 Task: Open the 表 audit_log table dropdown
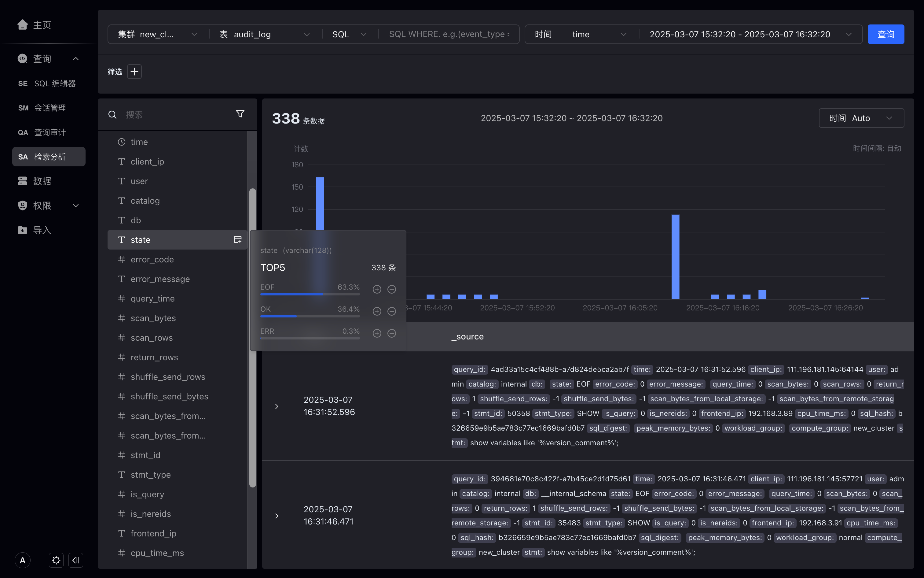(265, 34)
